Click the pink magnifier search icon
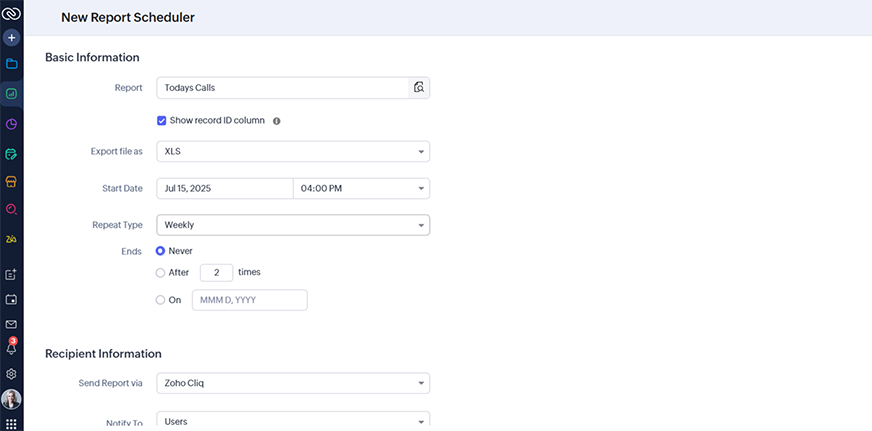This screenshot has height=431, width=872. [11, 209]
